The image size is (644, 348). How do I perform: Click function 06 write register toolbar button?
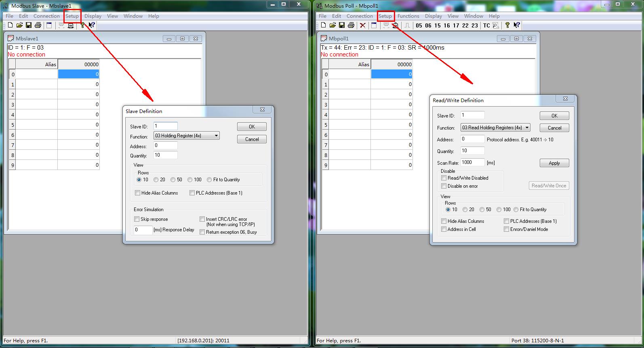click(x=428, y=25)
